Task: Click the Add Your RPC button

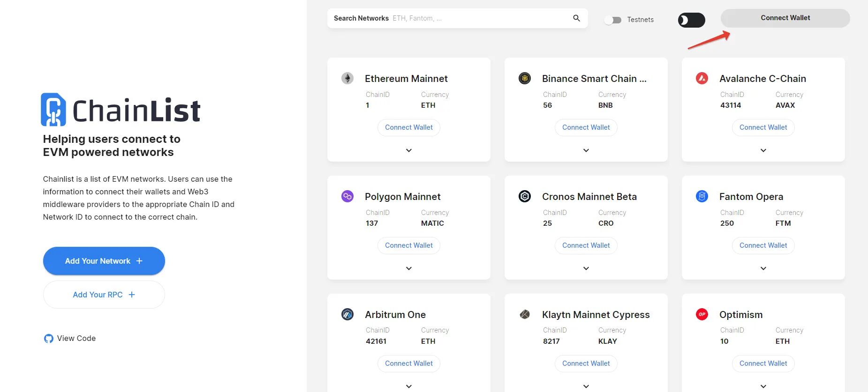Action: click(x=104, y=295)
